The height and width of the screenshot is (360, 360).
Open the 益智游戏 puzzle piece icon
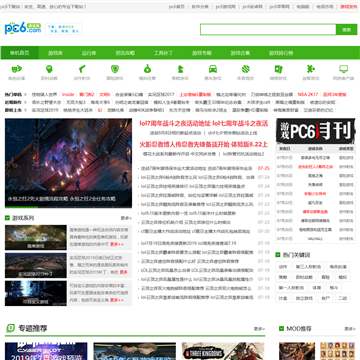click(x=311, y=69)
